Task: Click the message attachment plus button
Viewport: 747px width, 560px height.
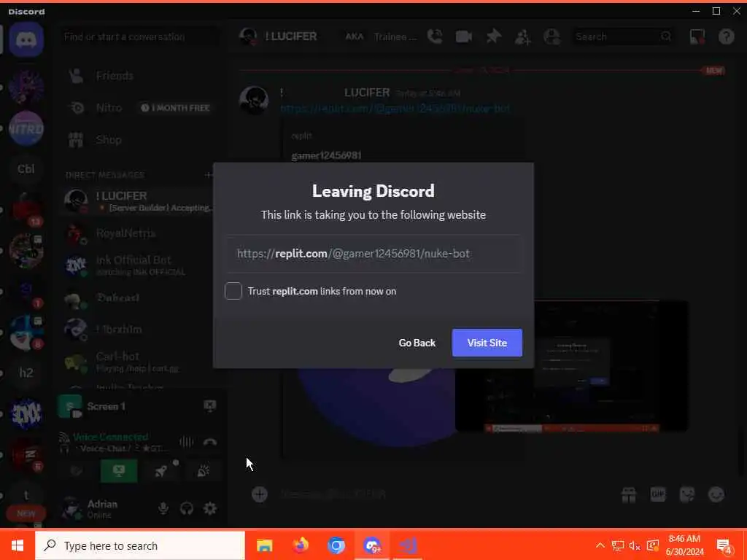Action: coord(260,494)
